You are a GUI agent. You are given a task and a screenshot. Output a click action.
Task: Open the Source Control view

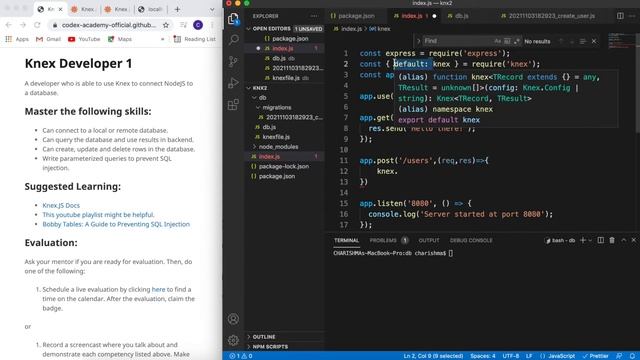click(233, 61)
